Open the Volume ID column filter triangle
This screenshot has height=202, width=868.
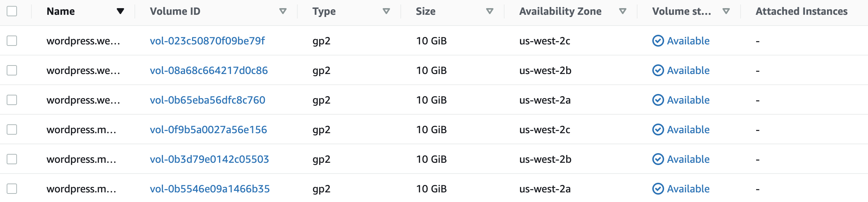tap(283, 11)
